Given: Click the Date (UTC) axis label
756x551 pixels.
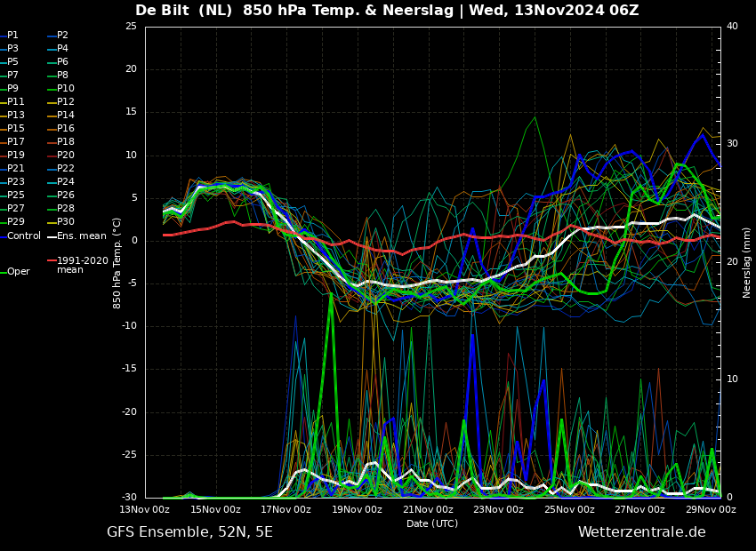Looking at the screenshot, I should click(432, 524).
